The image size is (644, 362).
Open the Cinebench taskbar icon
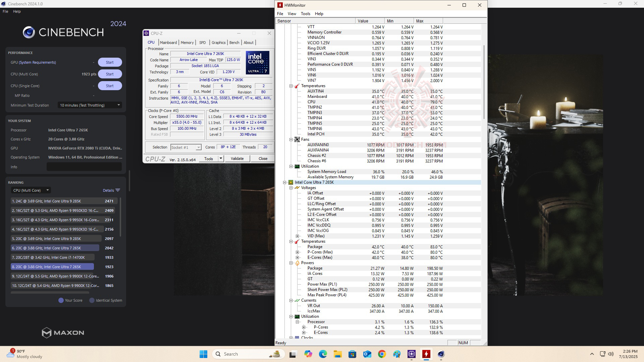(441, 354)
